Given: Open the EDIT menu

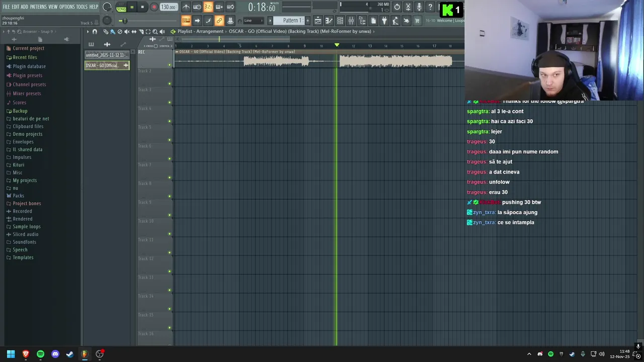Looking at the screenshot, I should [x=15, y=7].
